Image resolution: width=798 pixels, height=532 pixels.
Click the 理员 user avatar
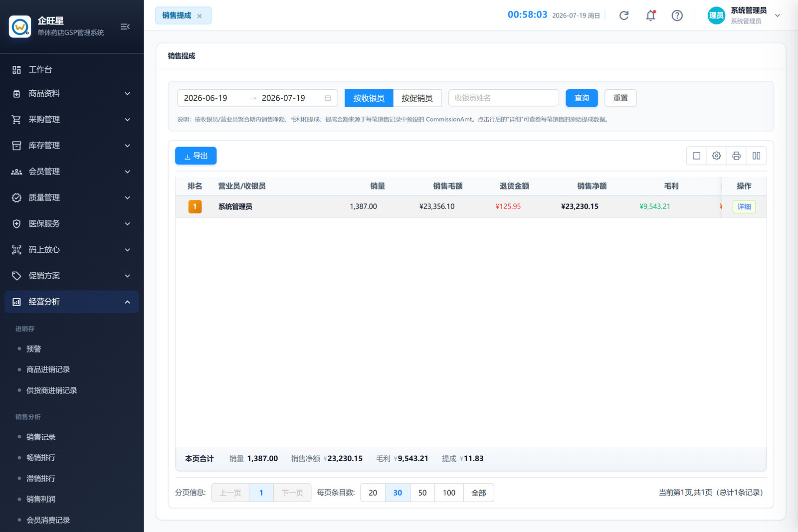[x=716, y=15]
